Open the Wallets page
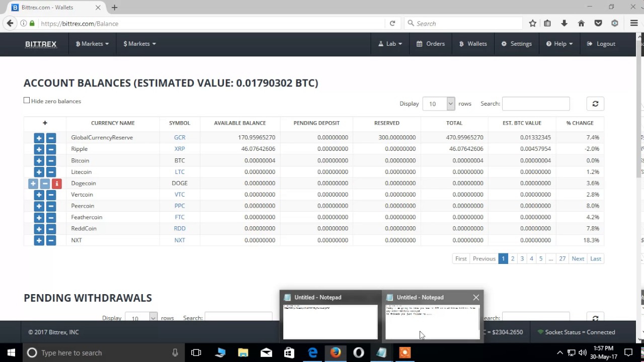 [473, 44]
